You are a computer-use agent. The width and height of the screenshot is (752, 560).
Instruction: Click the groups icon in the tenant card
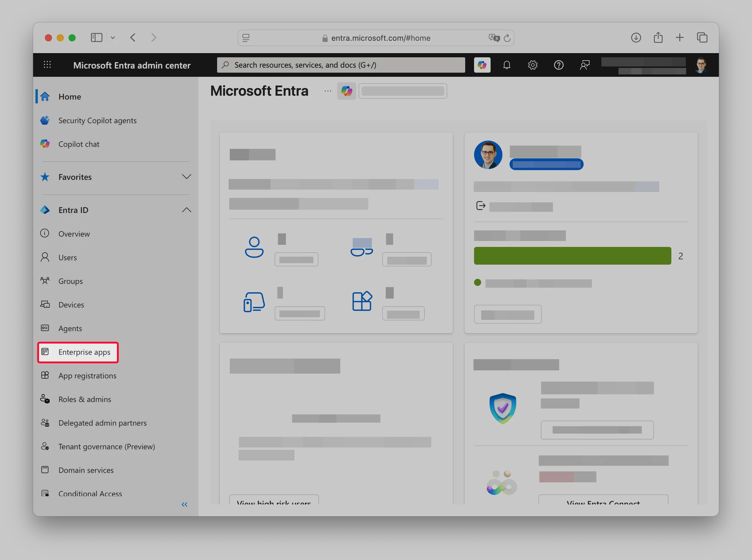click(x=362, y=247)
